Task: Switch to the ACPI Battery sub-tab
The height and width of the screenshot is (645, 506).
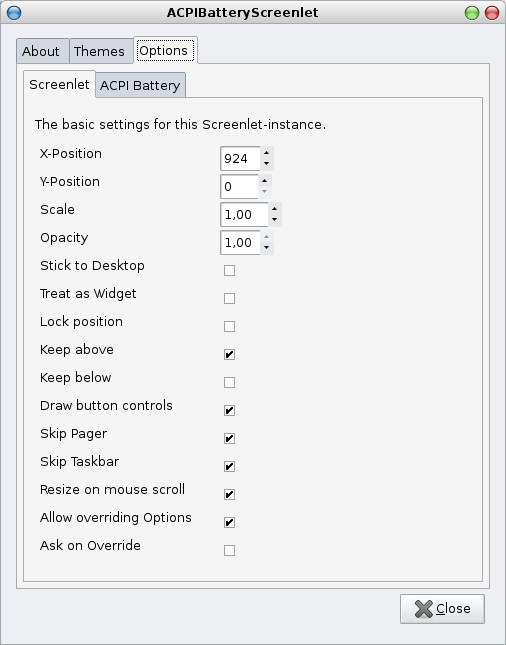Action: point(140,85)
